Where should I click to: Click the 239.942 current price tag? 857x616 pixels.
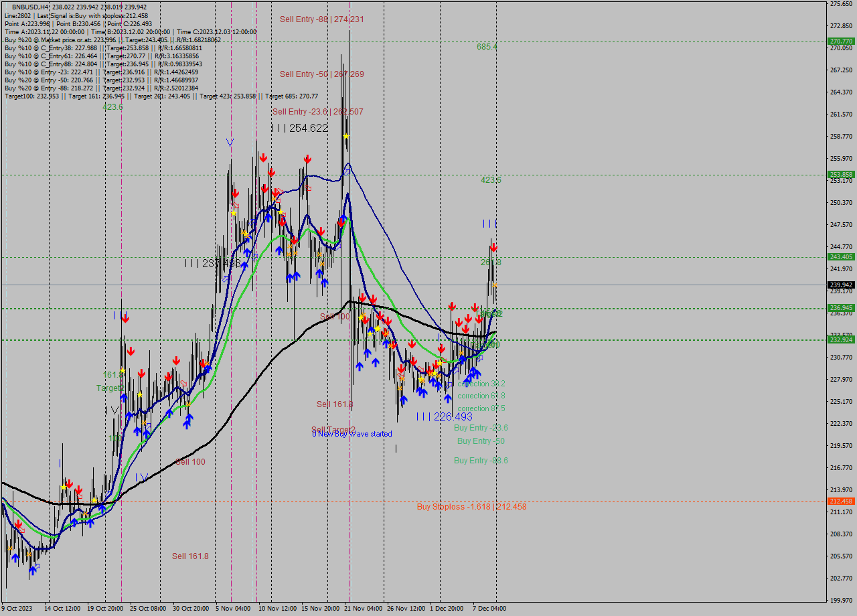click(841, 285)
